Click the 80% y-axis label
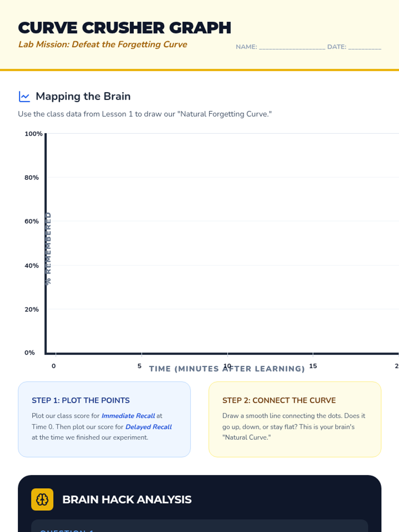This screenshot has width=399, height=532. click(32, 178)
